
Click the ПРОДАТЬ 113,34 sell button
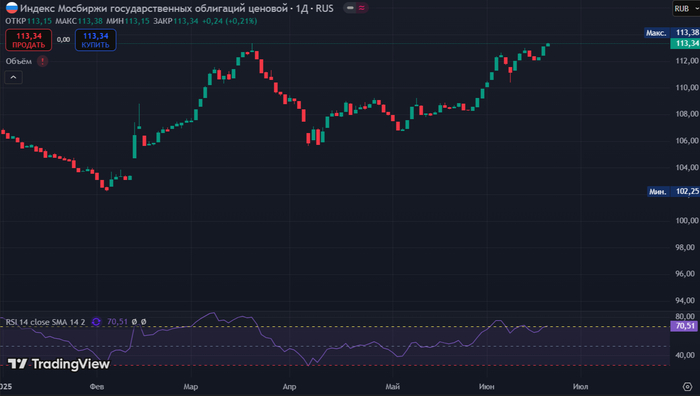pyautogui.click(x=29, y=40)
